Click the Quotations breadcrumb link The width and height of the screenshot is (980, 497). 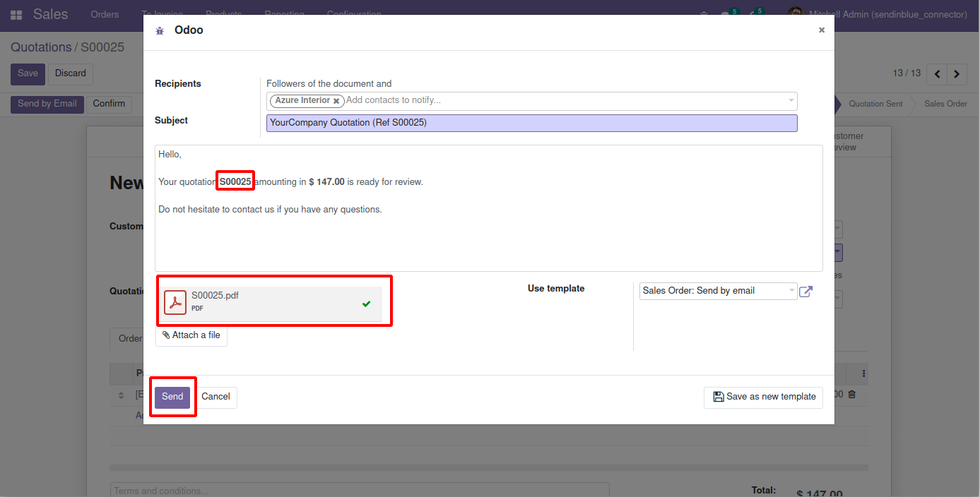click(41, 47)
